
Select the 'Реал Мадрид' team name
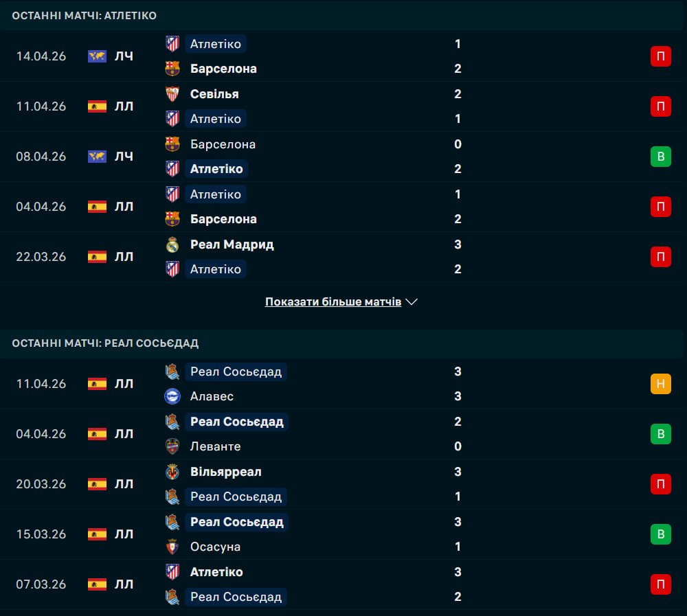tap(232, 244)
